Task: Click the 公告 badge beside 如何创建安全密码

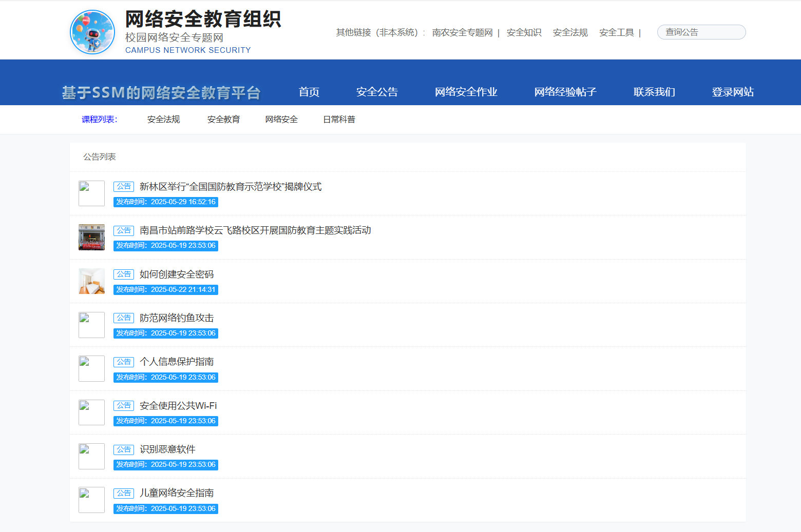Action: point(124,274)
